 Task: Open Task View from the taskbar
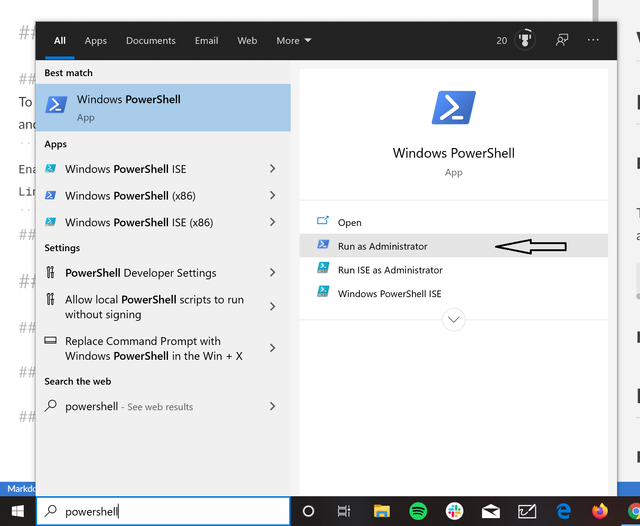tap(344, 511)
